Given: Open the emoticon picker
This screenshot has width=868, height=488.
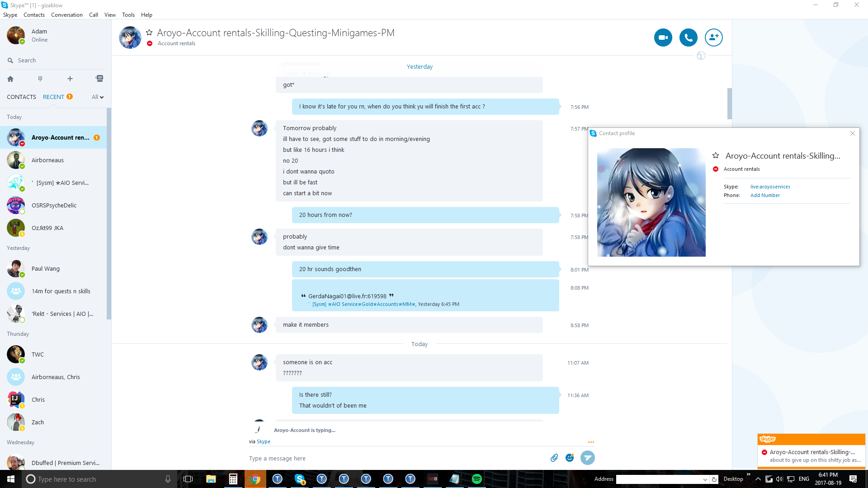Looking at the screenshot, I should 570,458.
